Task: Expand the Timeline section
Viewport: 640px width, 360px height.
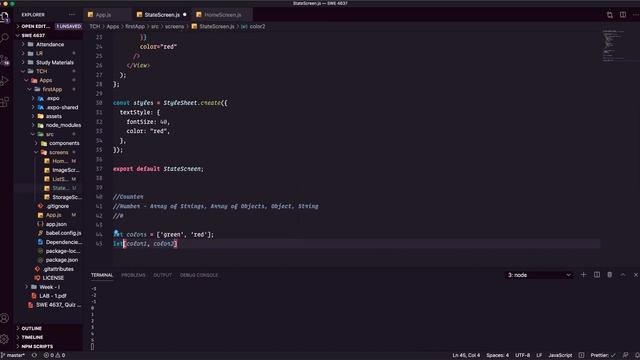Action: (x=49, y=337)
